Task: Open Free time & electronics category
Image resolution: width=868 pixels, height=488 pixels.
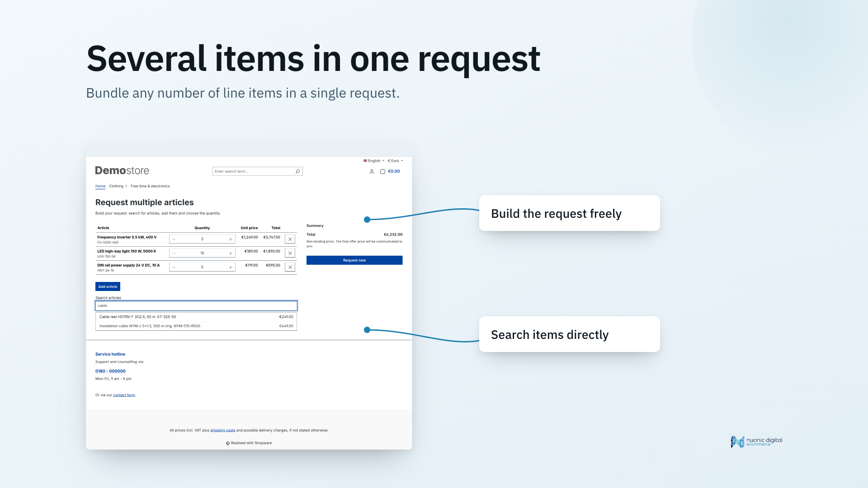Action: (x=150, y=186)
